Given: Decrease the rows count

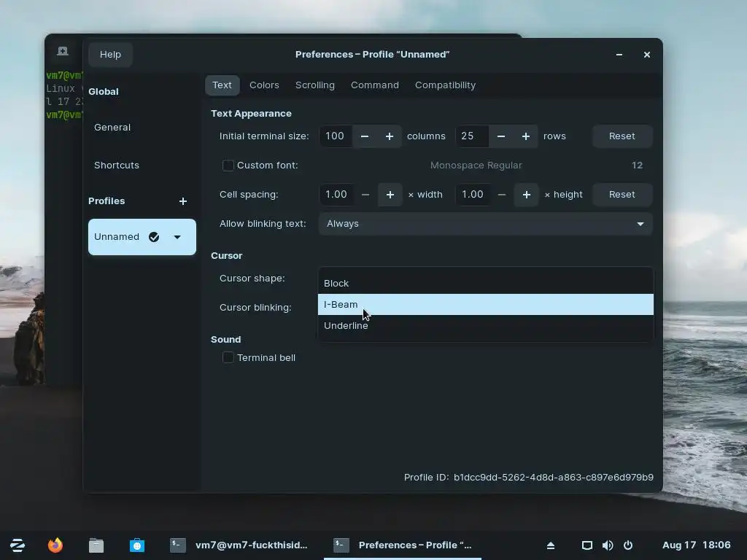Looking at the screenshot, I should (x=500, y=136).
